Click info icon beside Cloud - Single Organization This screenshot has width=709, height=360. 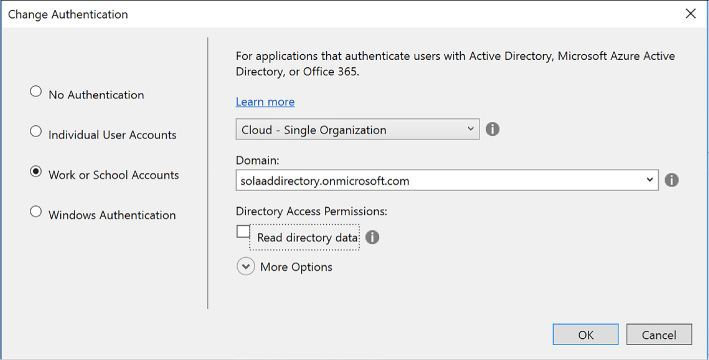[x=492, y=129]
